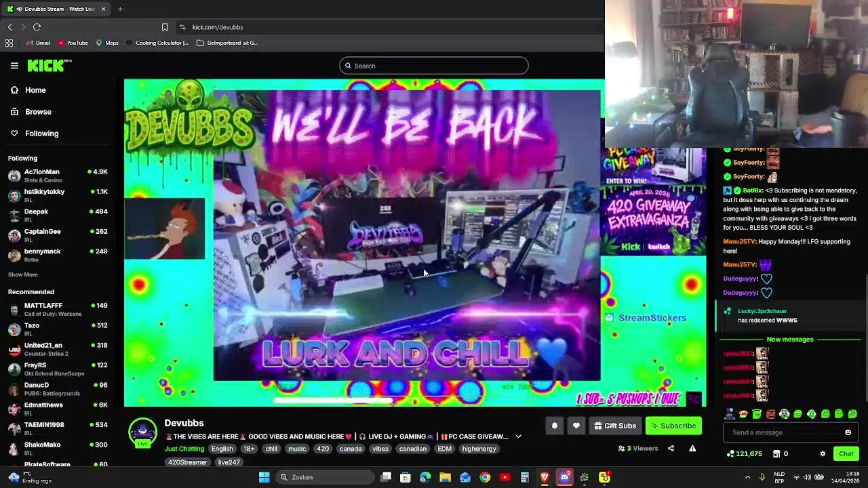Open the Maps bookmark
This screenshot has height=488, width=868.
click(x=107, y=43)
